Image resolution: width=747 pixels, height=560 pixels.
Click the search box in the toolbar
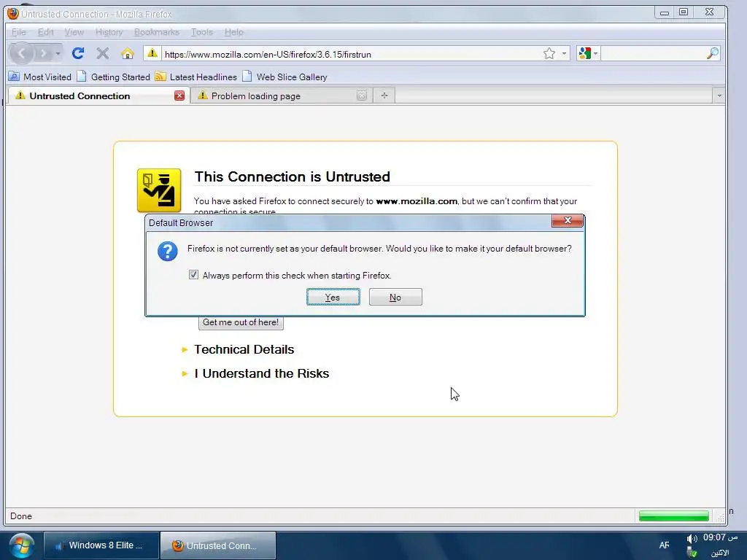[653, 53]
